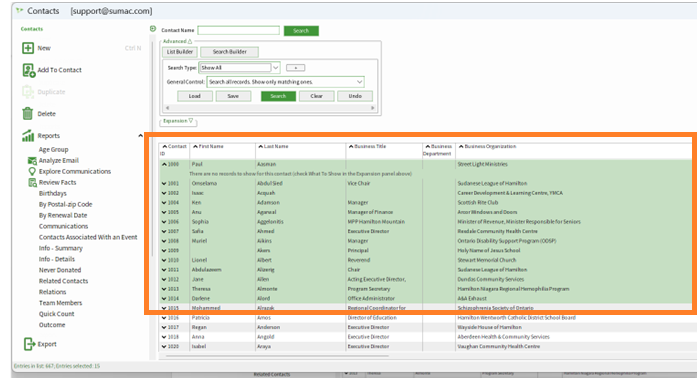Sort by Contact ID column header

click(174, 150)
